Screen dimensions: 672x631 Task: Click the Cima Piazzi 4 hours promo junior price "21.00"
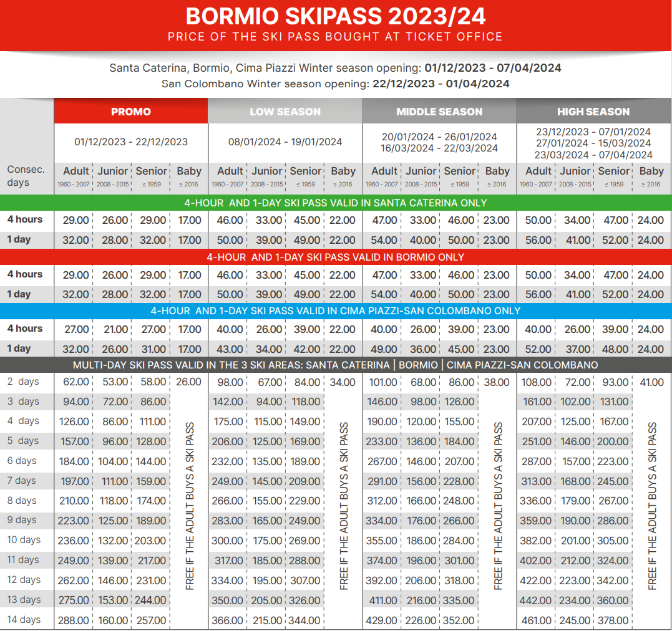point(115,329)
